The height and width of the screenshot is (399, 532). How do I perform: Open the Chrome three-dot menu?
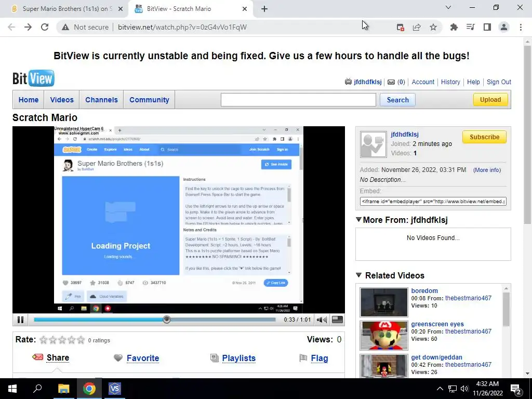click(x=521, y=27)
